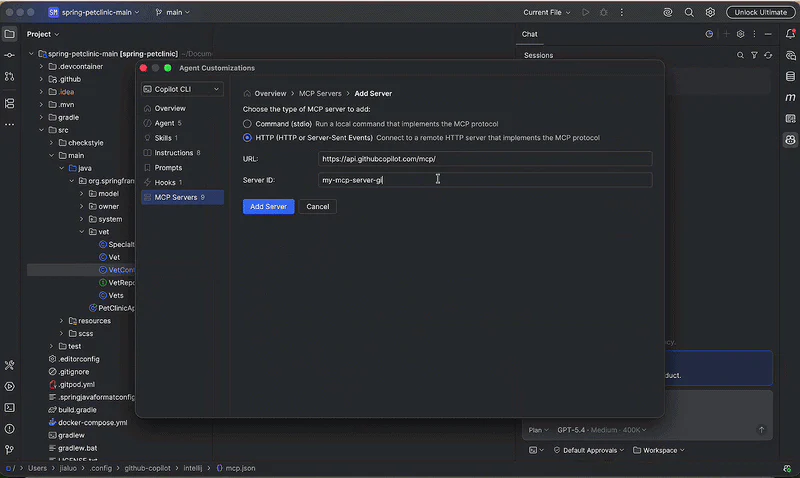Click the Server ID input field
800x478 pixels.
point(485,180)
